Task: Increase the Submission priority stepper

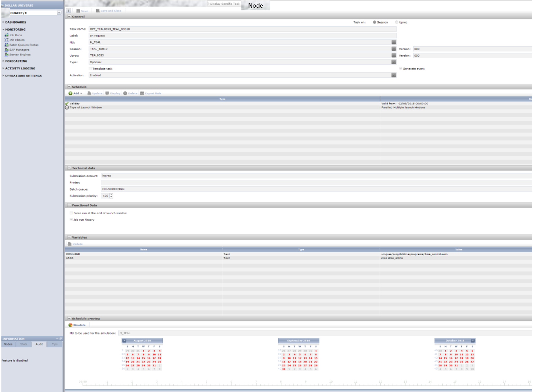Action: click(x=111, y=195)
